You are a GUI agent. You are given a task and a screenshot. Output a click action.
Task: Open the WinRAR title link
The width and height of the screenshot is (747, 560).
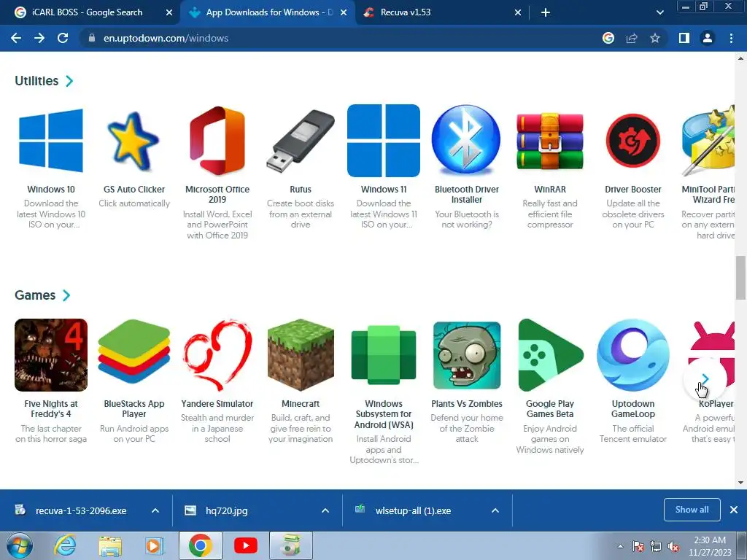[x=550, y=189]
